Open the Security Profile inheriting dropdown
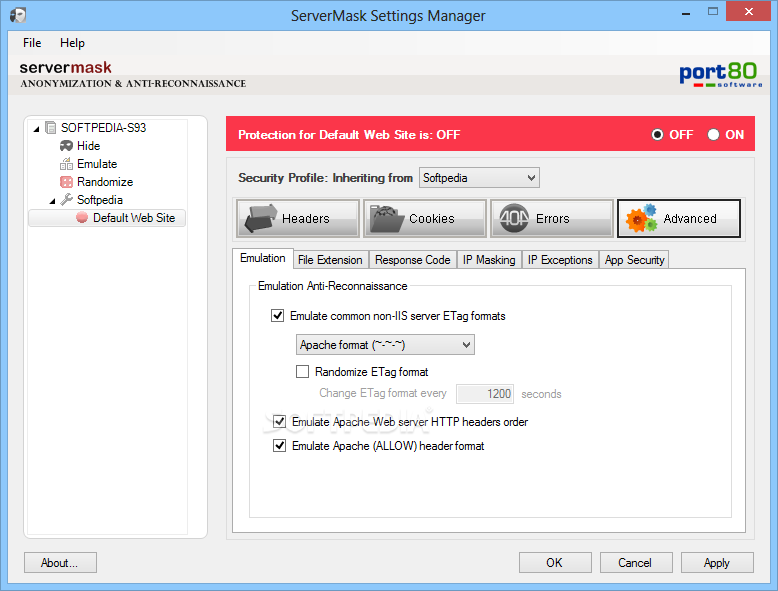 coord(479,178)
